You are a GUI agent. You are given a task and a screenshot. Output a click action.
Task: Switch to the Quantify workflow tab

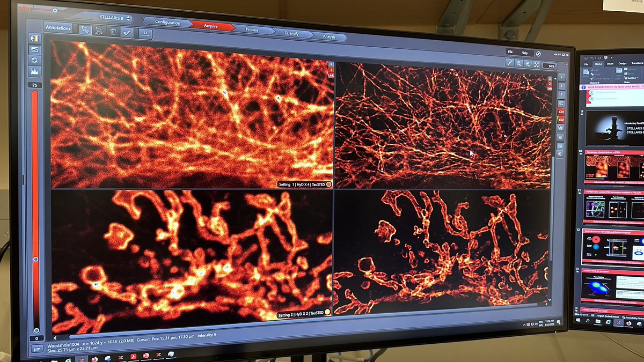[x=291, y=33]
